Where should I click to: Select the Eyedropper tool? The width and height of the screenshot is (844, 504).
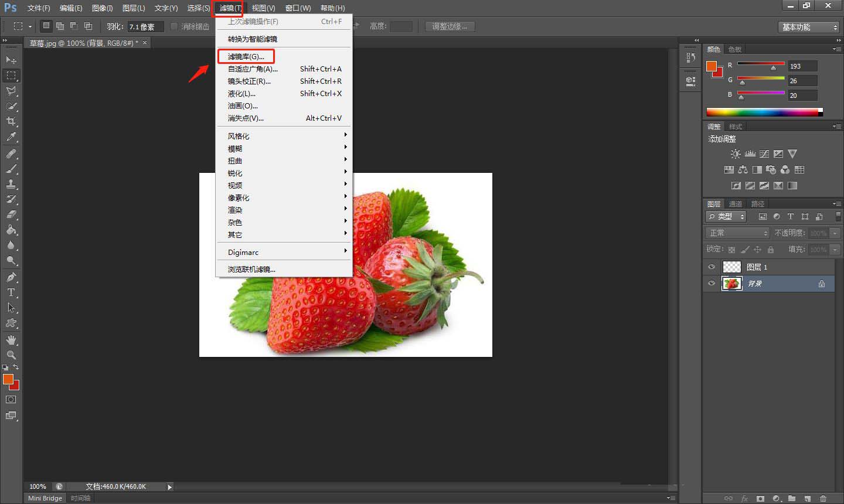[11, 137]
